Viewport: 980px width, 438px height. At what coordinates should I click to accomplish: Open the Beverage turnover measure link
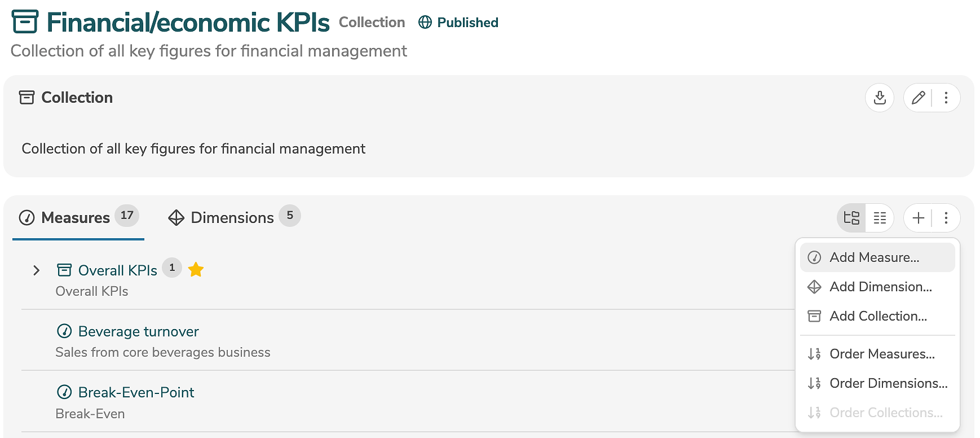(x=138, y=331)
